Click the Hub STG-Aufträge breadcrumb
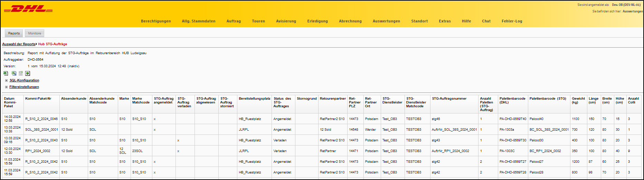Screen dimensions: 644x180 point(53,44)
